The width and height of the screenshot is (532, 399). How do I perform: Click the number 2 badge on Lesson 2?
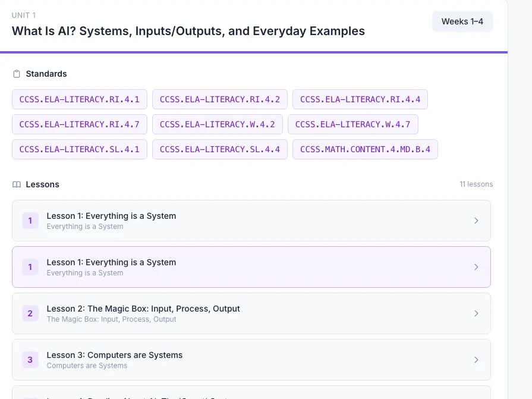[x=30, y=313]
